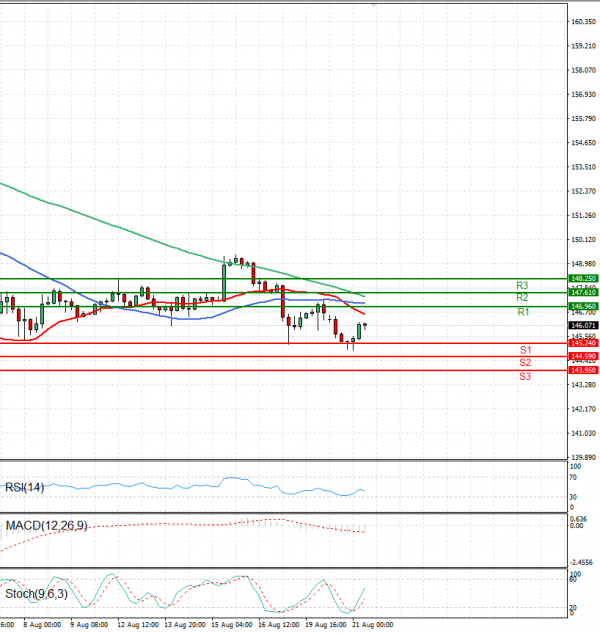Image resolution: width=600 pixels, height=633 pixels.
Task: Click the 148.980 price axis value
Action: click(583, 264)
